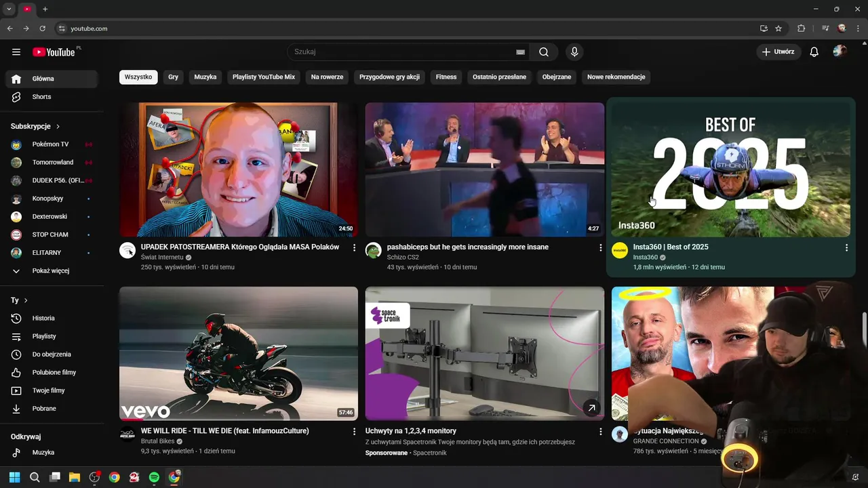
Task: Open Tomorrowland subscription channel
Action: [x=52, y=163]
